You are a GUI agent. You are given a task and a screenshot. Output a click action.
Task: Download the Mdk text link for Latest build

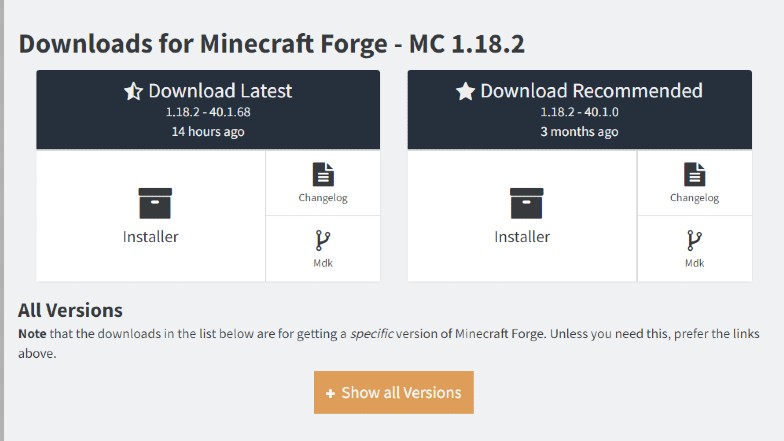point(323,263)
